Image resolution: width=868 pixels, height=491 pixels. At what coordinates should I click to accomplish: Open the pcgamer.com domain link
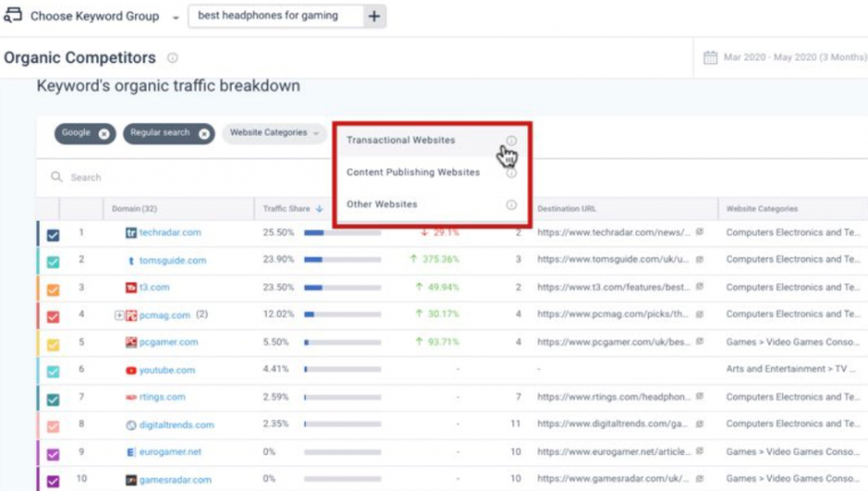168,342
